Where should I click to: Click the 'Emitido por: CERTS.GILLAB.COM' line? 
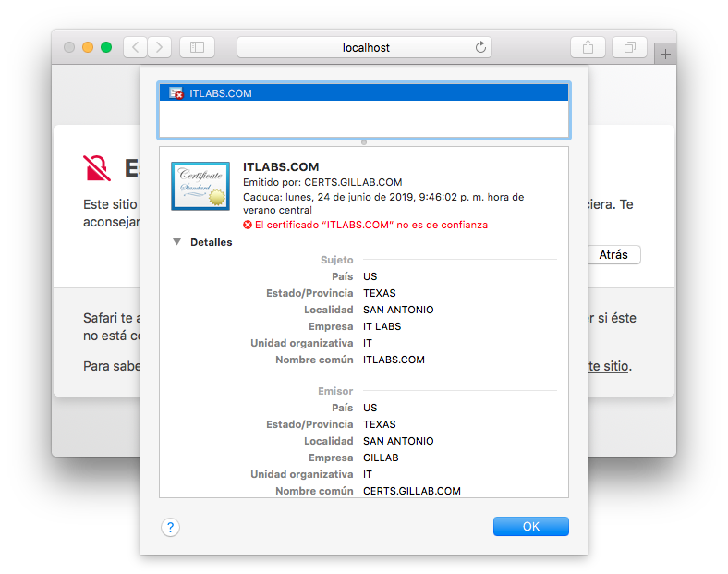[322, 182]
